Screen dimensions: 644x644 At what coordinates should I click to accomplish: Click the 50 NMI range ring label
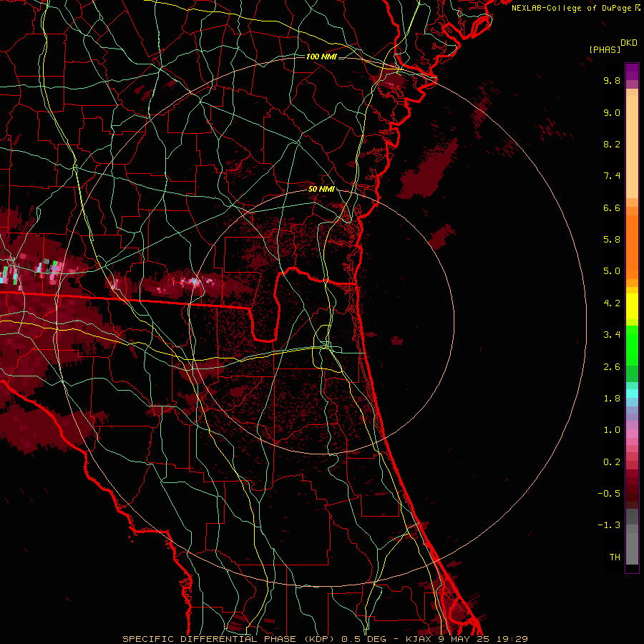pyautogui.click(x=321, y=190)
